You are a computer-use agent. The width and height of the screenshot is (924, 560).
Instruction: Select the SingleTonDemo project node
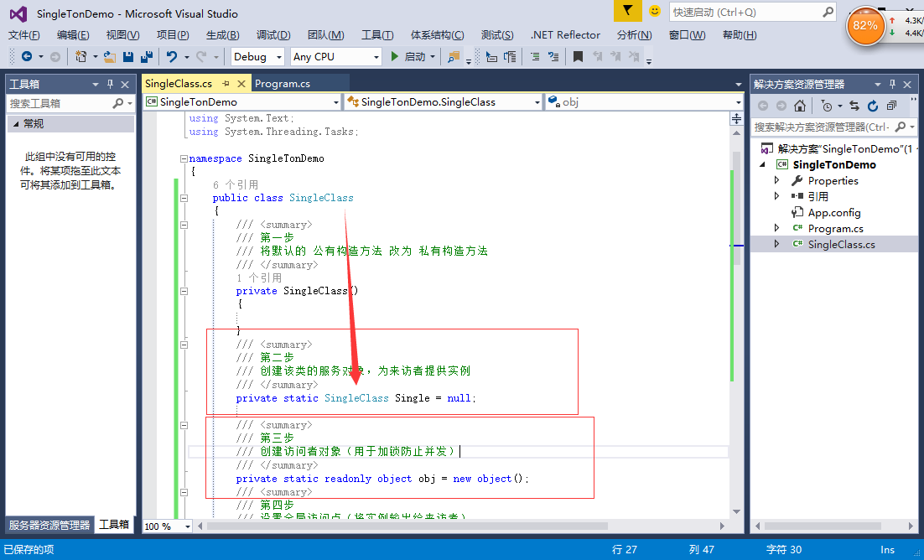click(x=834, y=164)
